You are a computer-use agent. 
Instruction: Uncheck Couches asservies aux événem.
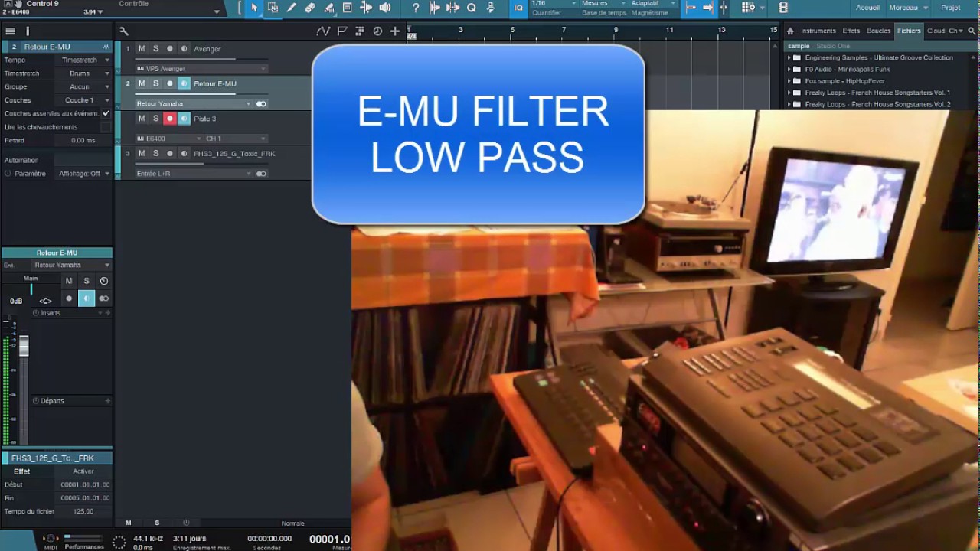tap(106, 113)
